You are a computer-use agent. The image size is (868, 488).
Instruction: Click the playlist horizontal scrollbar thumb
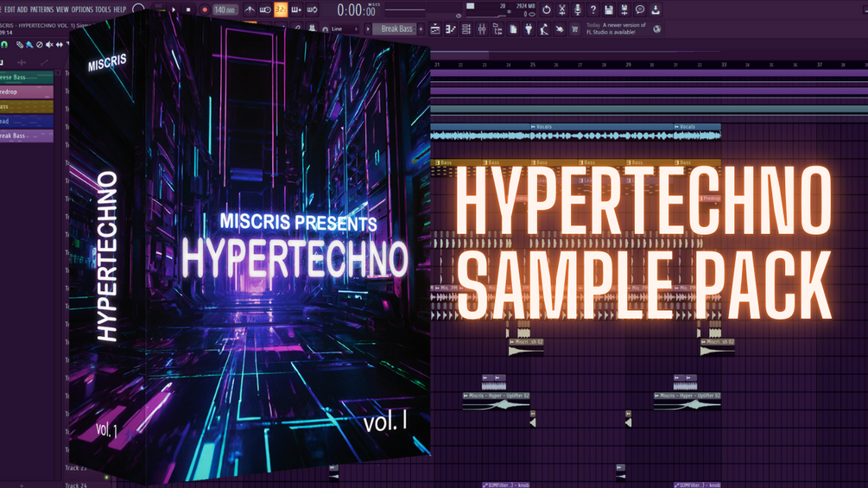[x=460, y=54]
